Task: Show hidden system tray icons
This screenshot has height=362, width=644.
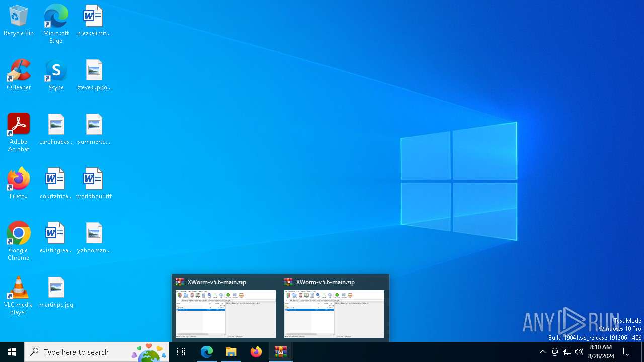Action: [x=542, y=352]
